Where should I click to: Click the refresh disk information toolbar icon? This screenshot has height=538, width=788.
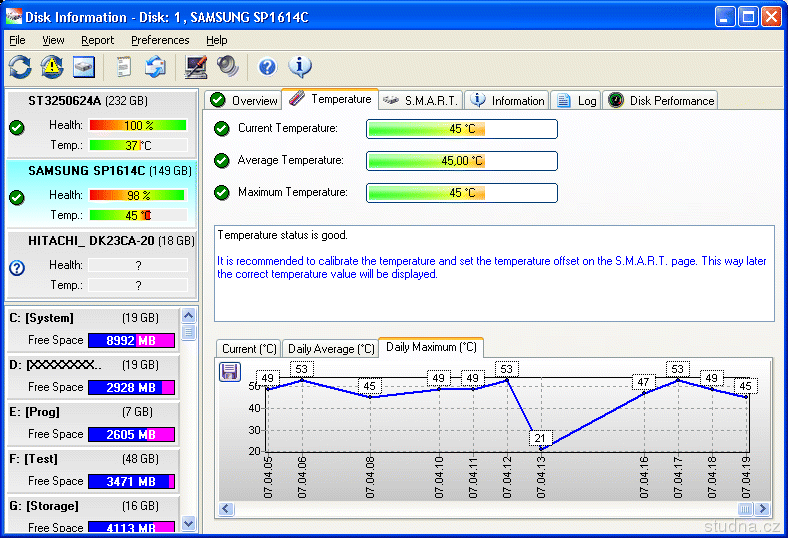[20, 67]
